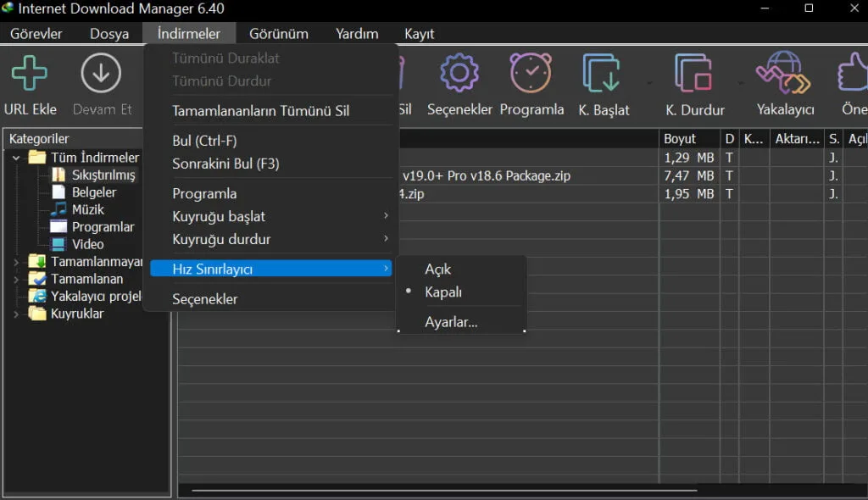Viewport: 868px width, 500px height.
Task: Select the Programlar category
Action: click(x=92, y=226)
